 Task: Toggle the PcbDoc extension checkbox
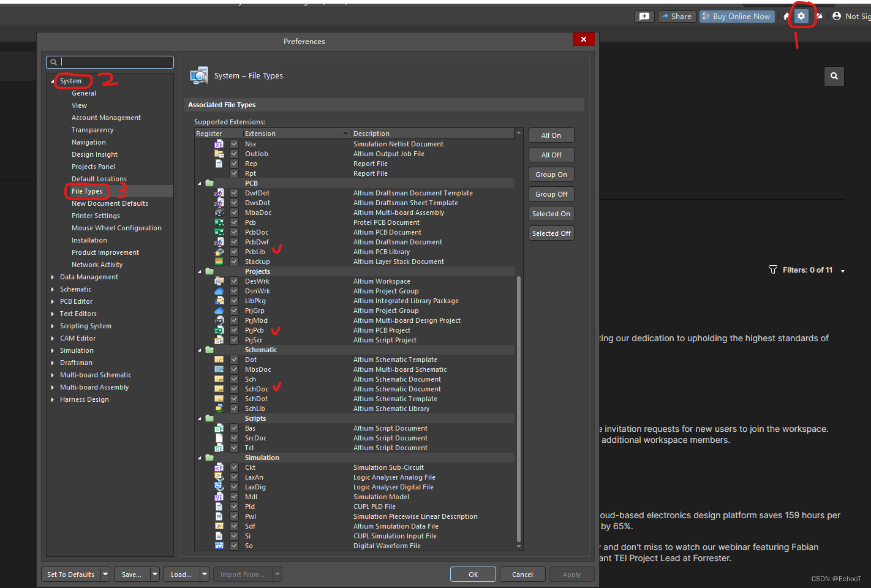pyautogui.click(x=234, y=232)
